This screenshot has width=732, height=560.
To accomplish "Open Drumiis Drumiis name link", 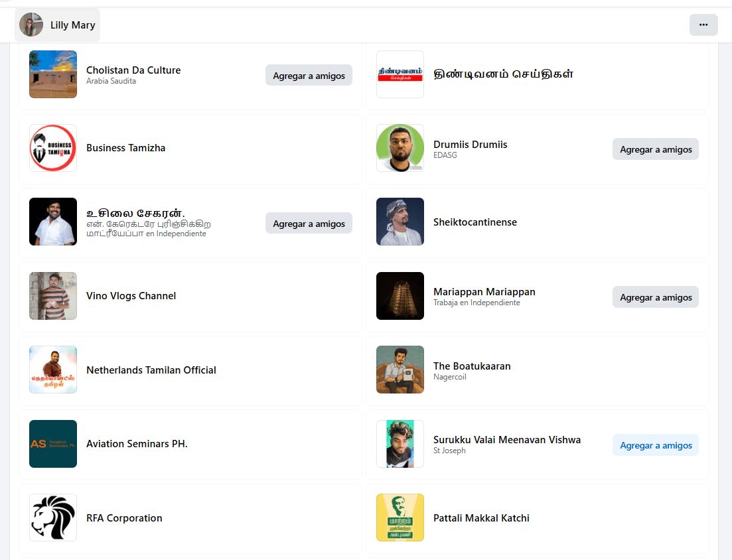I will tap(470, 144).
